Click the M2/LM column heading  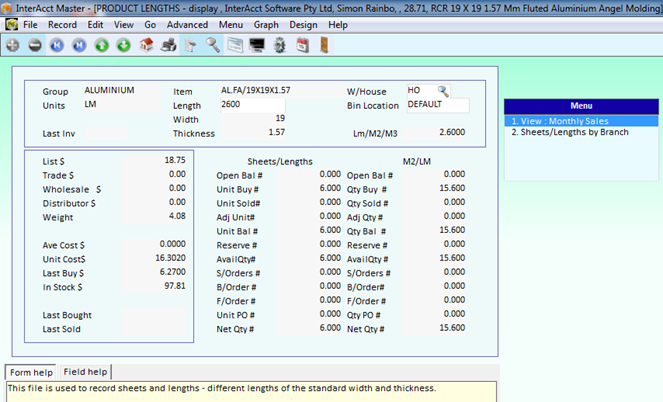tap(416, 161)
